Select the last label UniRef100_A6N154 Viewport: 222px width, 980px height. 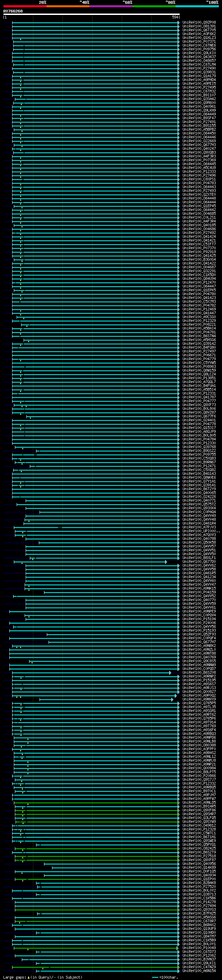click(x=199, y=971)
